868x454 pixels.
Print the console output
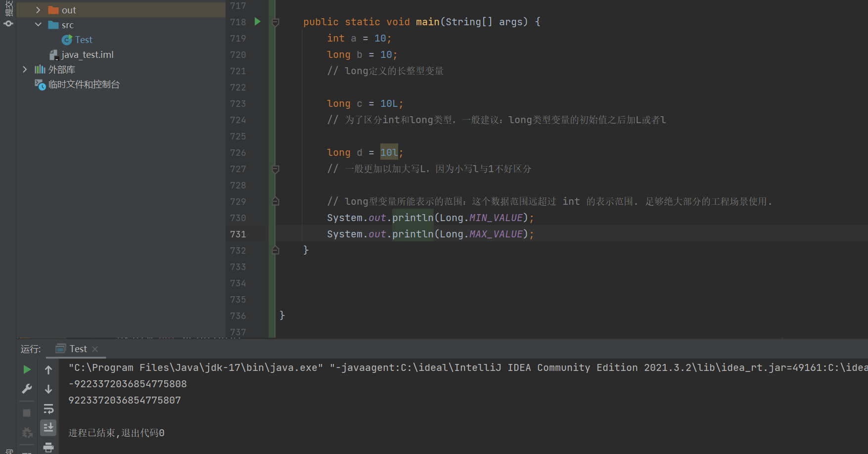[x=48, y=448]
